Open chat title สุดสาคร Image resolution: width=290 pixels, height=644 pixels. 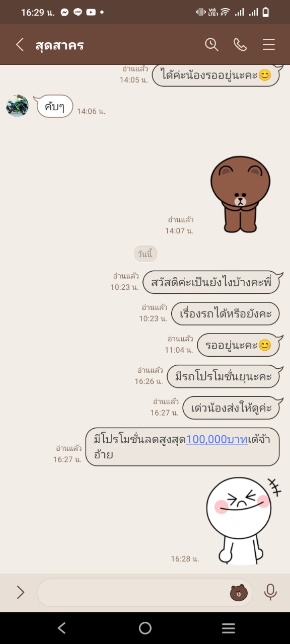(59, 45)
